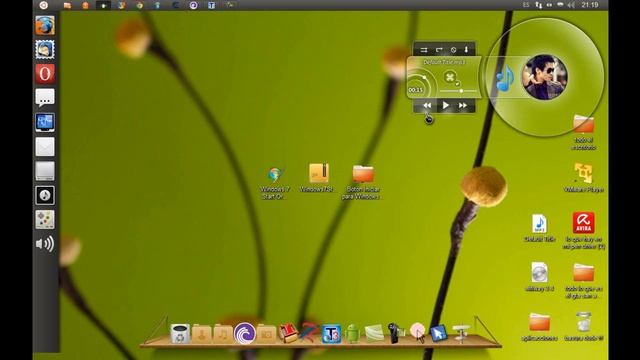The height and width of the screenshot is (360, 640).
Task: Toggle repeat in the music player widget
Action: (x=439, y=50)
